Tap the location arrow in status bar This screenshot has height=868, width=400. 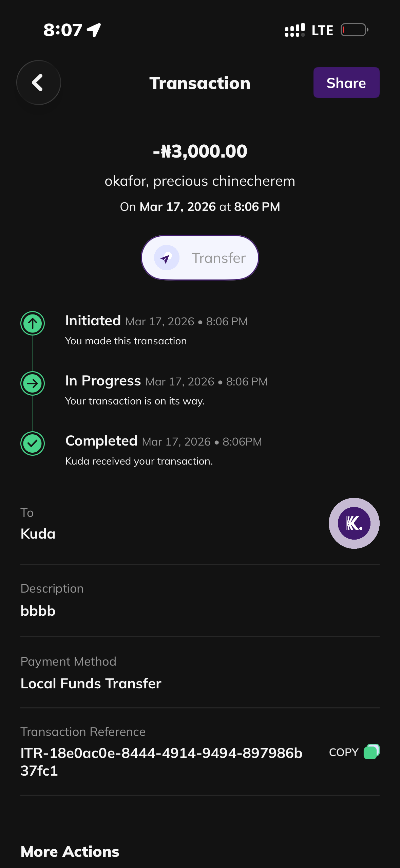[x=94, y=30]
